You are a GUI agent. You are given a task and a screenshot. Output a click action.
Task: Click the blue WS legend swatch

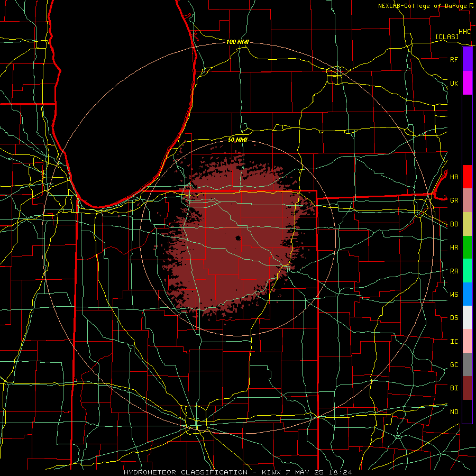pyautogui.click(x=467, y=294)
